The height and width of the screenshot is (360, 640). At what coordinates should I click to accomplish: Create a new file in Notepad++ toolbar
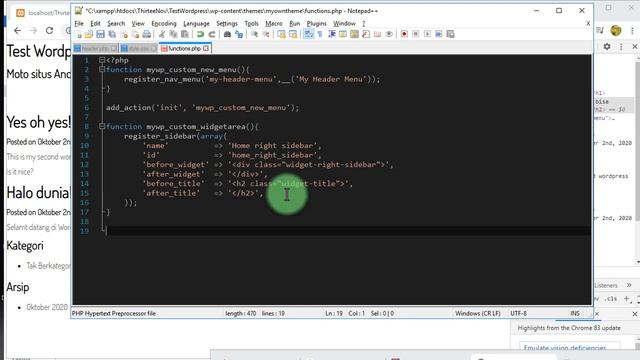tap(77, 34)
